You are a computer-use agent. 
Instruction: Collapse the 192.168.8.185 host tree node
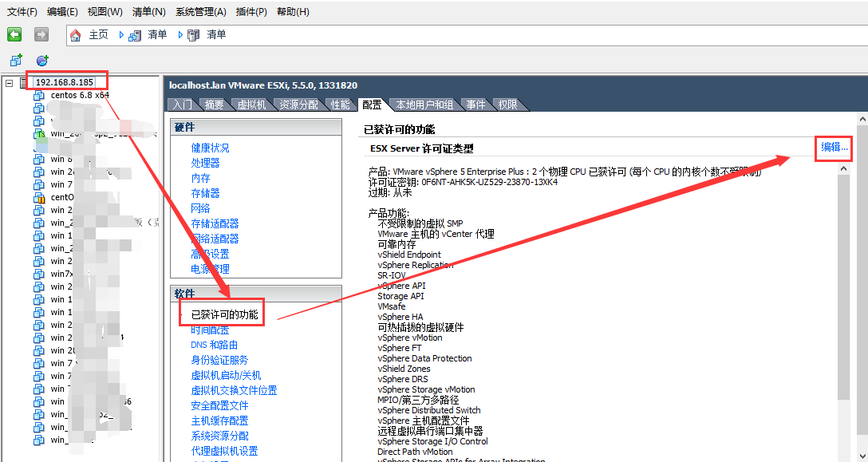pyautogui.click(x=9, y=82)
